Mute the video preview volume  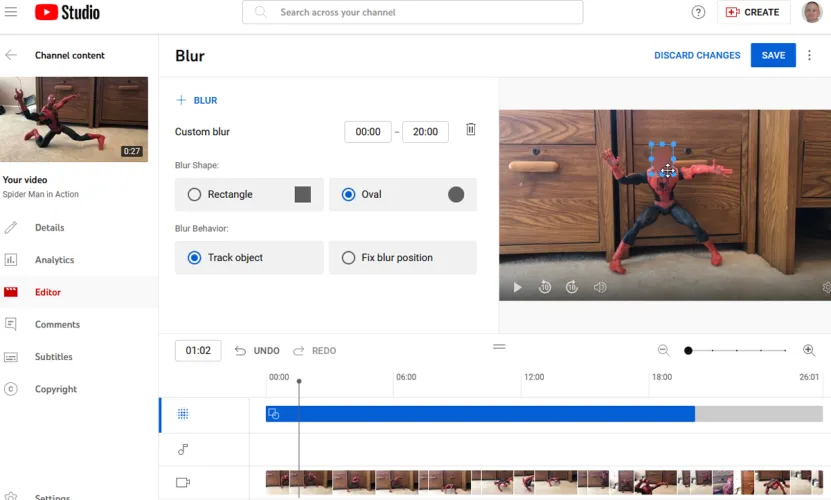(x=600, y=288)
